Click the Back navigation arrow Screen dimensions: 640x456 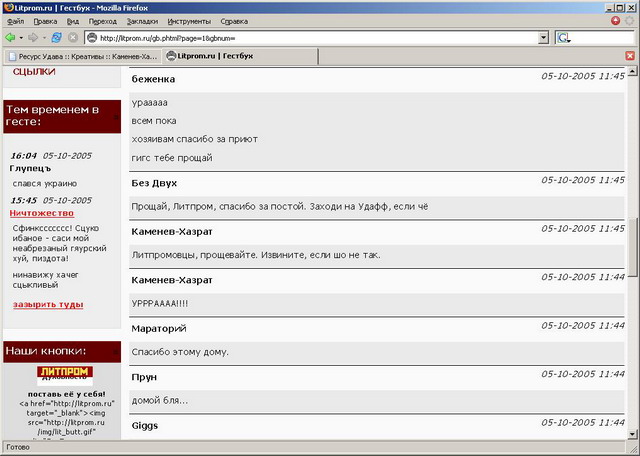[10, 37]
